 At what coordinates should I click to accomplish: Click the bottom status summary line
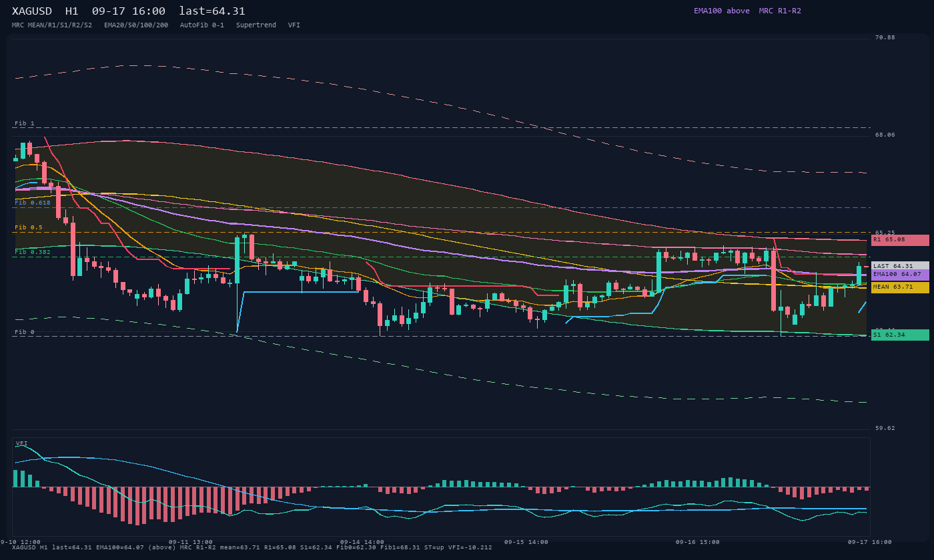(252, 548)
